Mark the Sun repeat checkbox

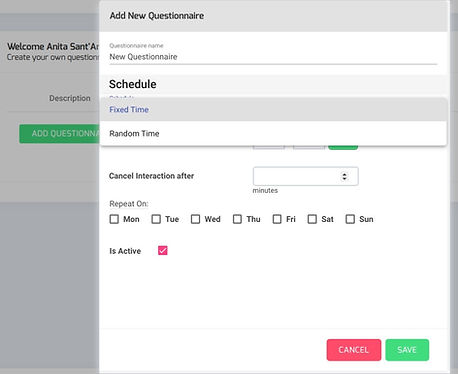coord(350,219)
